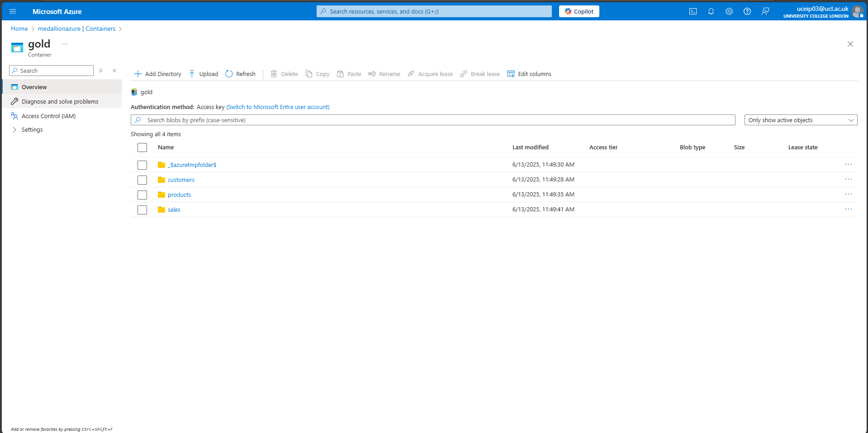Focus the Search blobs by prefix field
The image size is (868, 433).
433,120
